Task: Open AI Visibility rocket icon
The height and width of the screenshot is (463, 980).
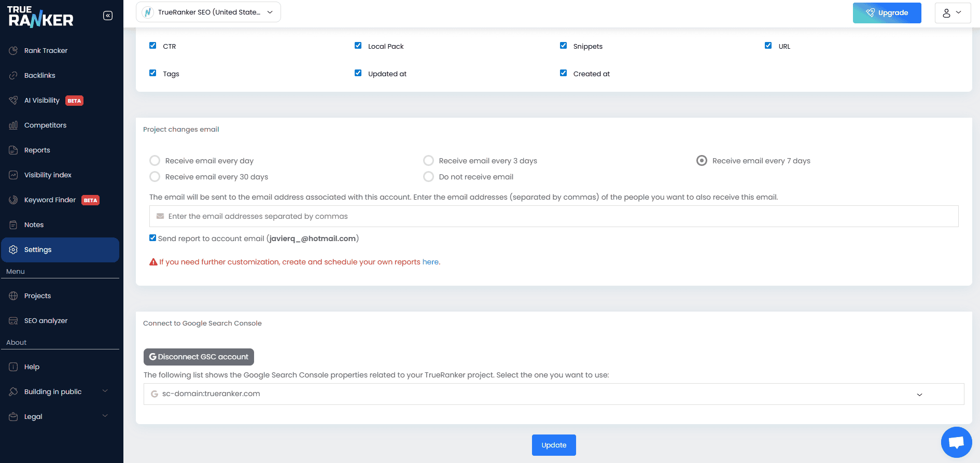Action: pyautogui.click(x=13, y=100)
